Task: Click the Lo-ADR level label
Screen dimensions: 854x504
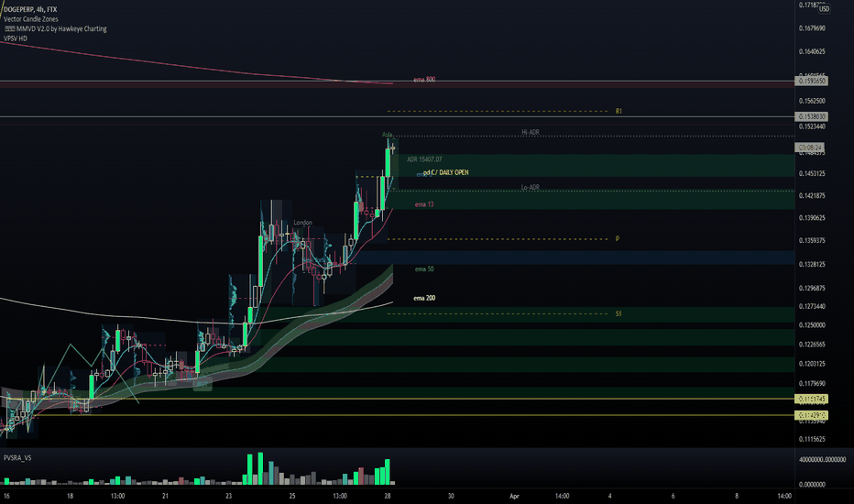Action: 531,188
